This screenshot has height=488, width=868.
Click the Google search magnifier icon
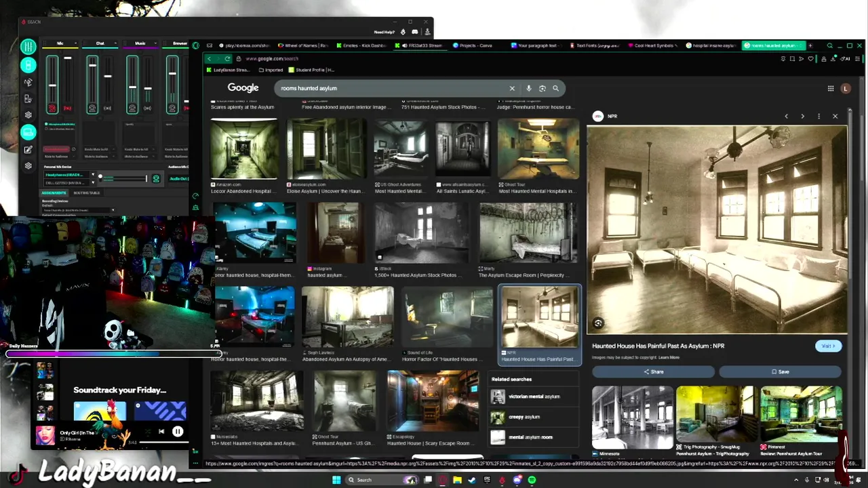point(555,88)
